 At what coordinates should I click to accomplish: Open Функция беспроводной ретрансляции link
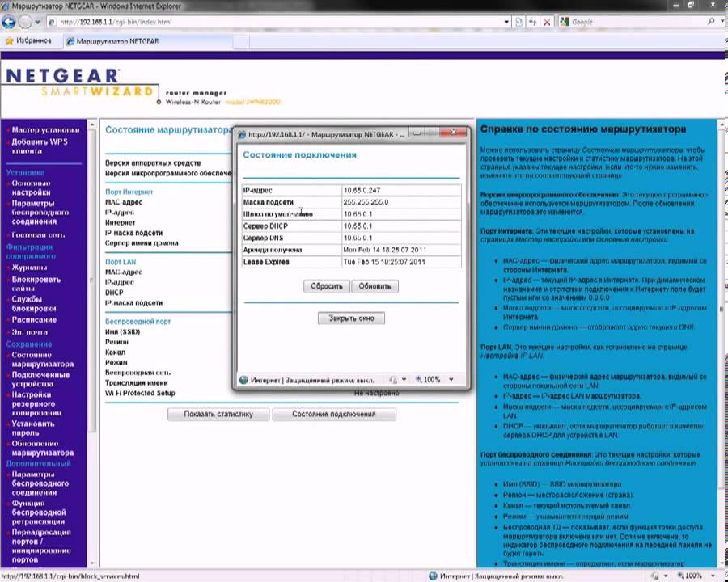pos(39,512)
